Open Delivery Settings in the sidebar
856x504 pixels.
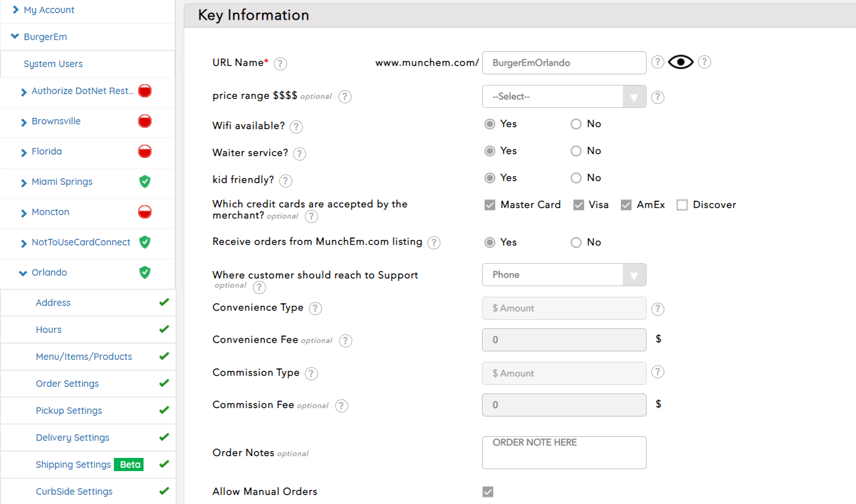pyautogui.click(x=72, y=438)
